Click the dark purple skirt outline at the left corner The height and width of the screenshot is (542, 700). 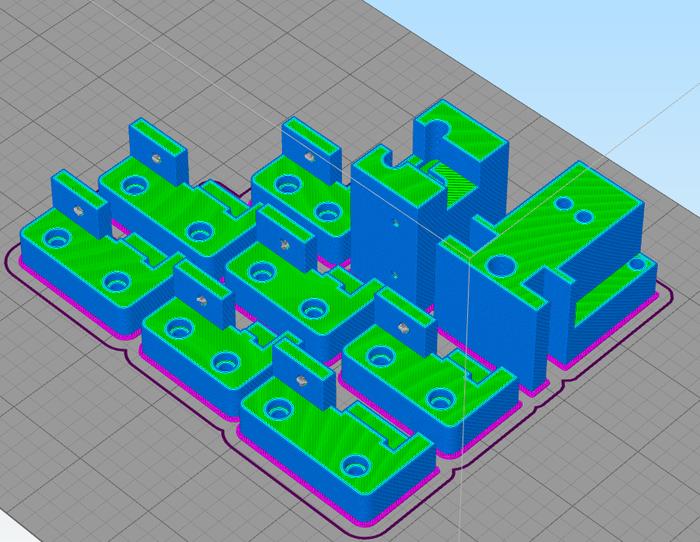point(10,262)
